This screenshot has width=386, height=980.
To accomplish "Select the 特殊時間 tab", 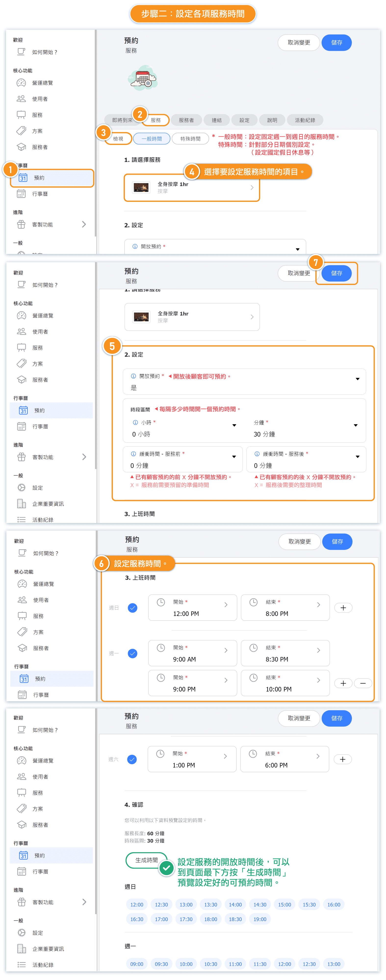I will [190, 139].
